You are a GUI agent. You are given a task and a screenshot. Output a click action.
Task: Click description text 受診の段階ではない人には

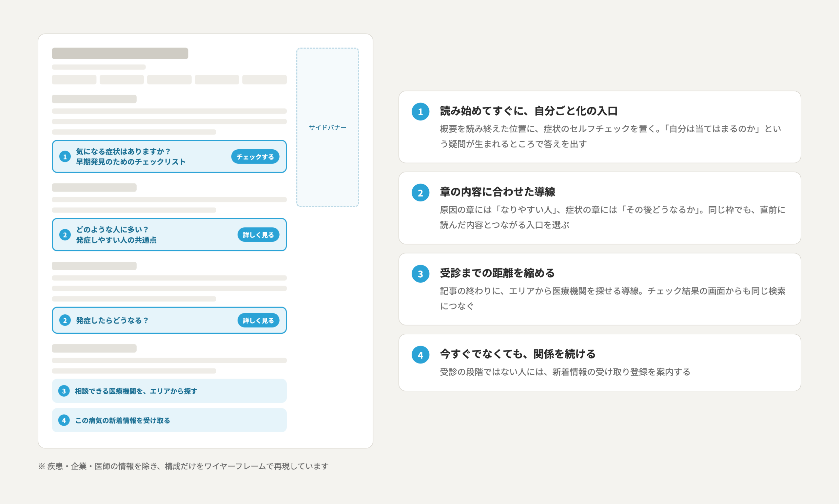tap(565, 372)
